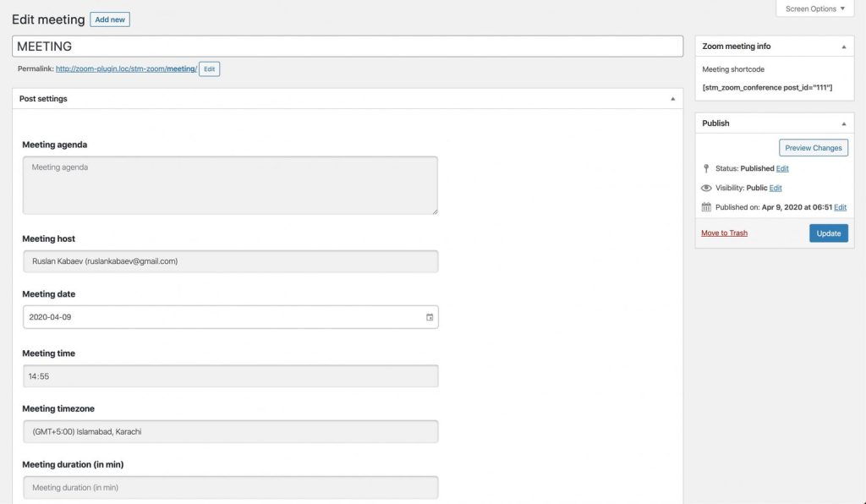Edit the permalink slug
The image size is (866, 504).
(x=210, y=69)
